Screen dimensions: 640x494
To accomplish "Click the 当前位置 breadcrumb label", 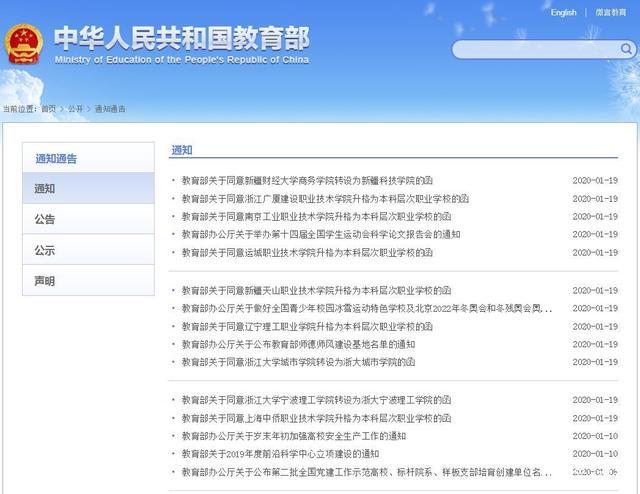I will click(20, 109).
